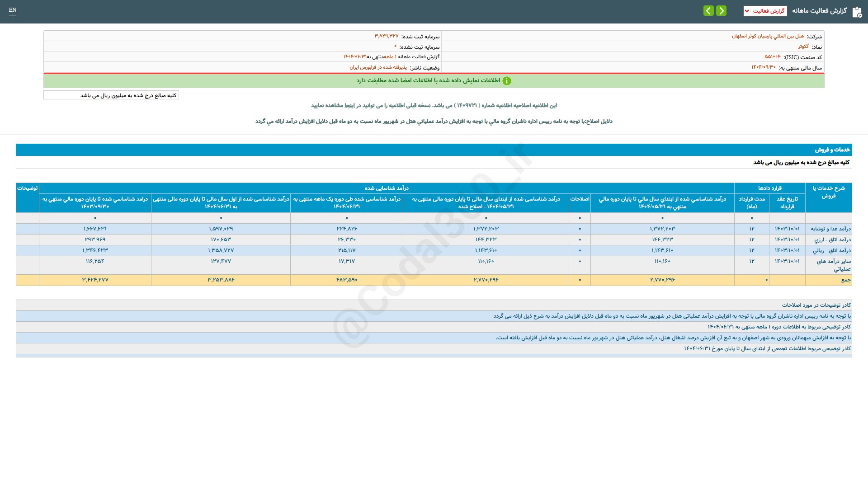
Task: Switch language via EN link
Action: 13,10
